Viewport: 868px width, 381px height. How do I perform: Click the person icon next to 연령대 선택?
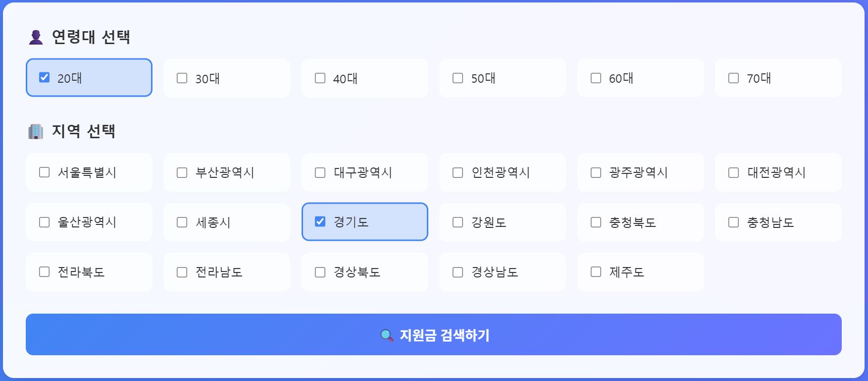click(x=35, y=36)
